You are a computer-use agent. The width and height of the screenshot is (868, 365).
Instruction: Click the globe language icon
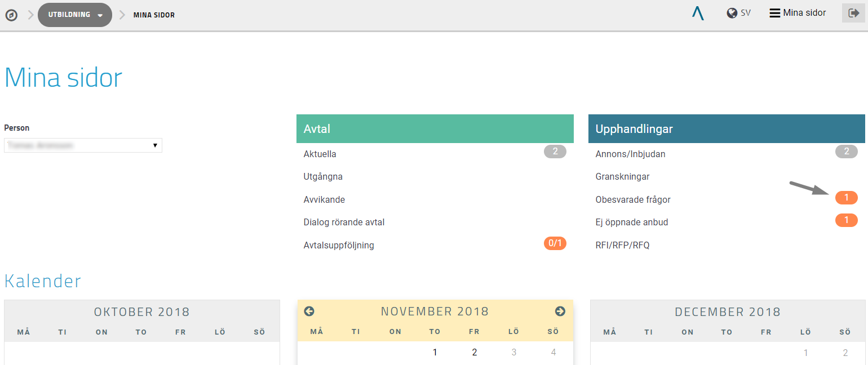(732, 13)
